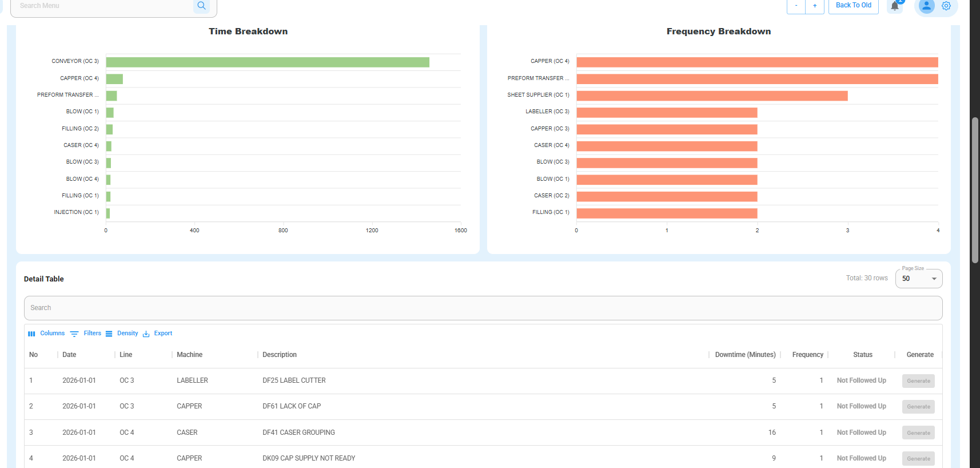980x468 pixels.
Task: Click the SHEET SUPPLIER (OC 1) frequency bar
Action: [x=712, y=96]
